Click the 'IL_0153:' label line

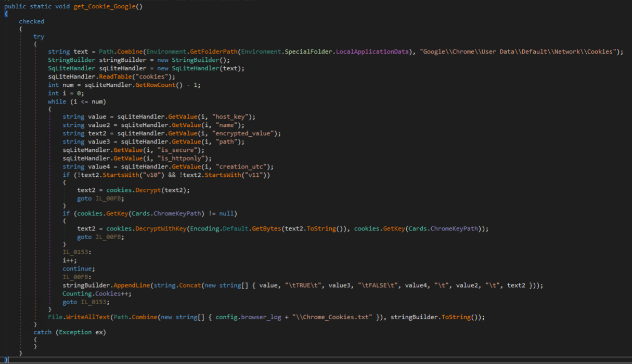[x=77, y=252]
